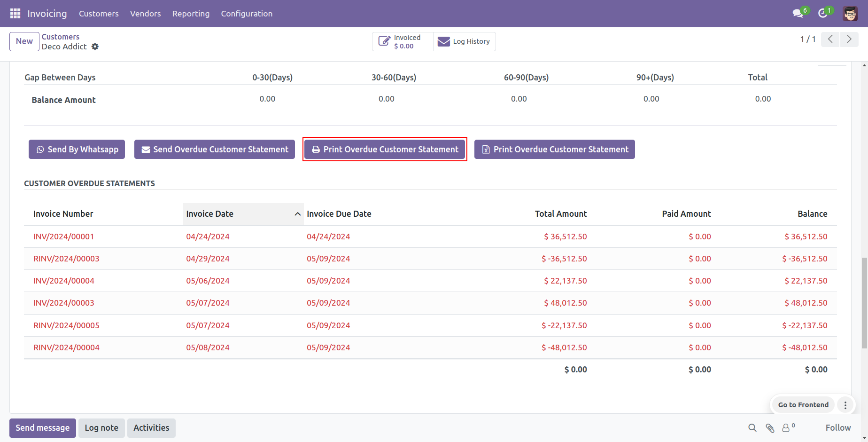
Task: Open the three-dot menu beside Go to Frontend
Action: click(x=845, y=405)
